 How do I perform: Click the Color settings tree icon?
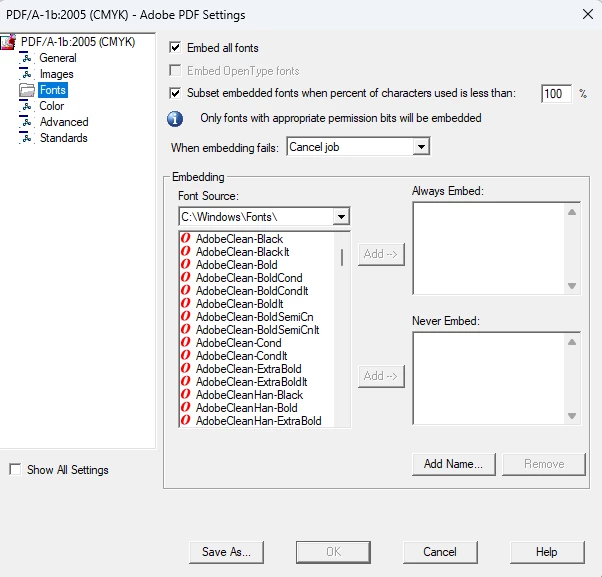click(x=26, y=106)
